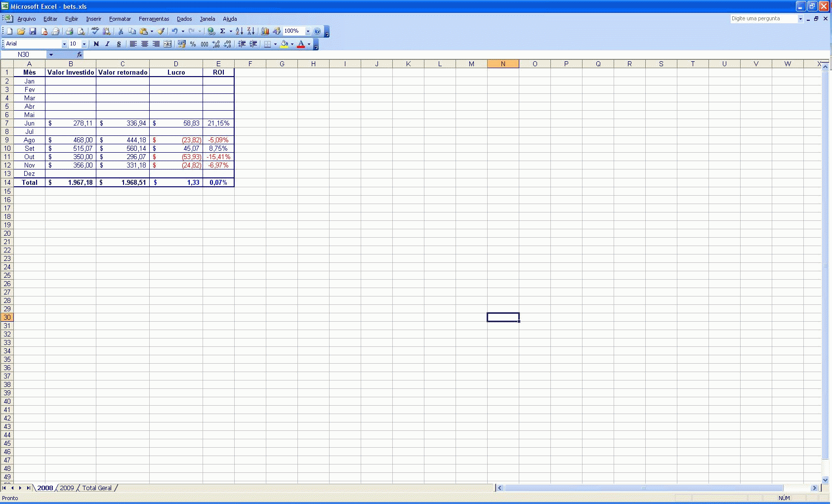
Task: Open the 100% zoom dropdown
Action: click(x=308, y=31)
